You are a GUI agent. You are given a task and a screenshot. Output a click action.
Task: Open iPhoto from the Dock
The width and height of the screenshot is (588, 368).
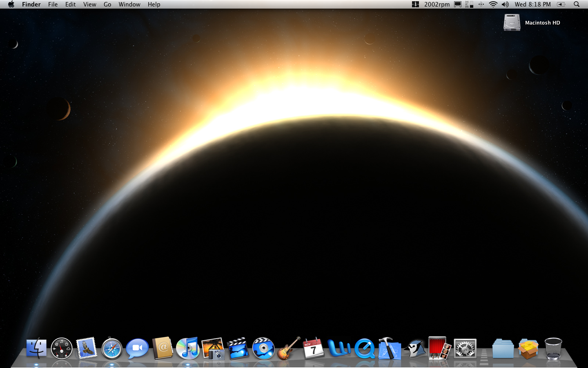[x=213, y=349]
